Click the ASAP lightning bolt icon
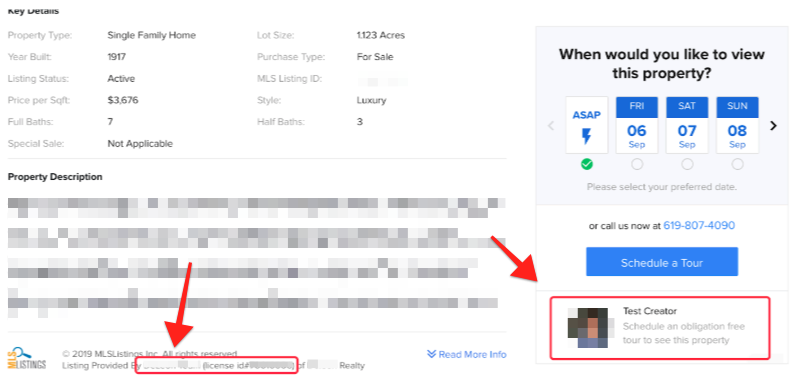Image resolution: width=795 pixels, height=376 pixels. (587, 136)
